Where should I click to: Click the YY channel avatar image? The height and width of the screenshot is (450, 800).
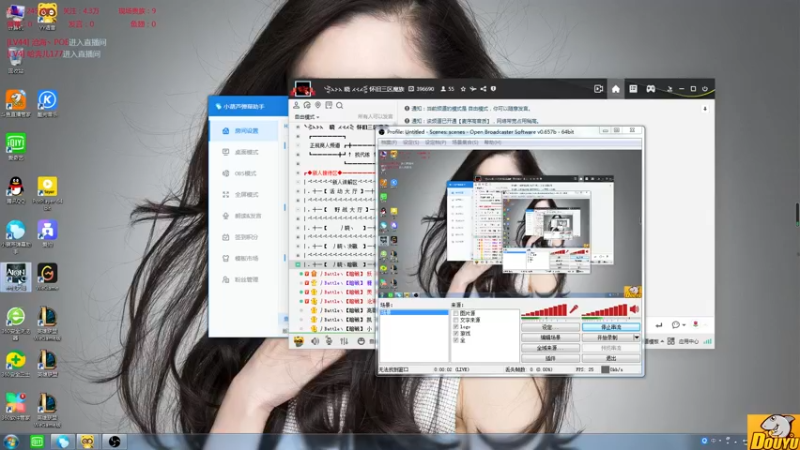[303, 89]
